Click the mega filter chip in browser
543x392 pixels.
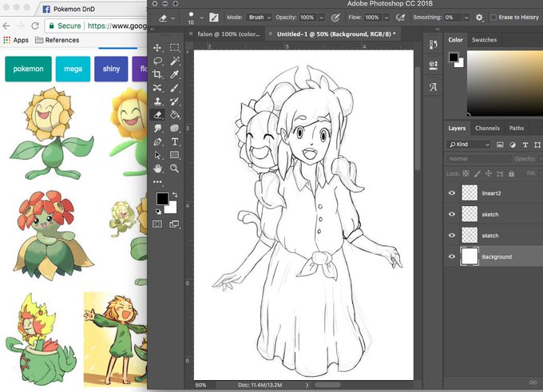(x=73, y=69)
